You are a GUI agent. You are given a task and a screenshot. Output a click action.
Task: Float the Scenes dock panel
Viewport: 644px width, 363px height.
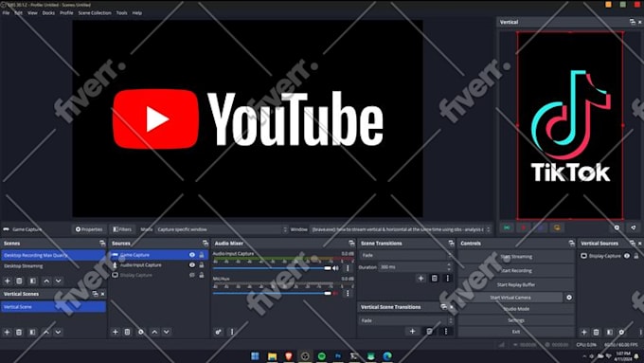click(102, 244)
